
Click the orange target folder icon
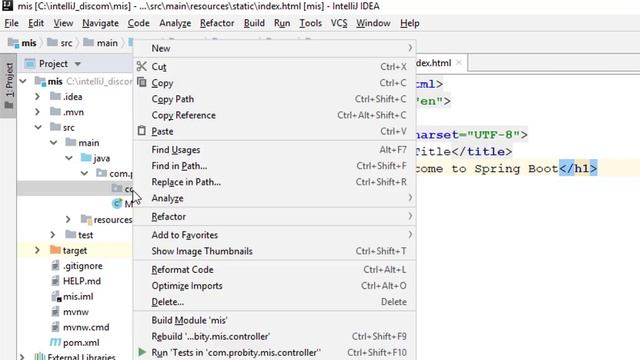[55, 250]
